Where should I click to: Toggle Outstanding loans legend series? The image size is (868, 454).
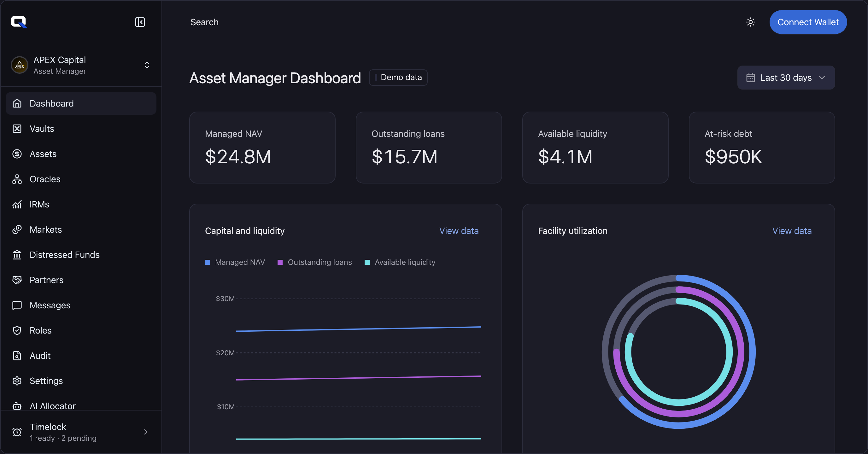click(314, 262)
